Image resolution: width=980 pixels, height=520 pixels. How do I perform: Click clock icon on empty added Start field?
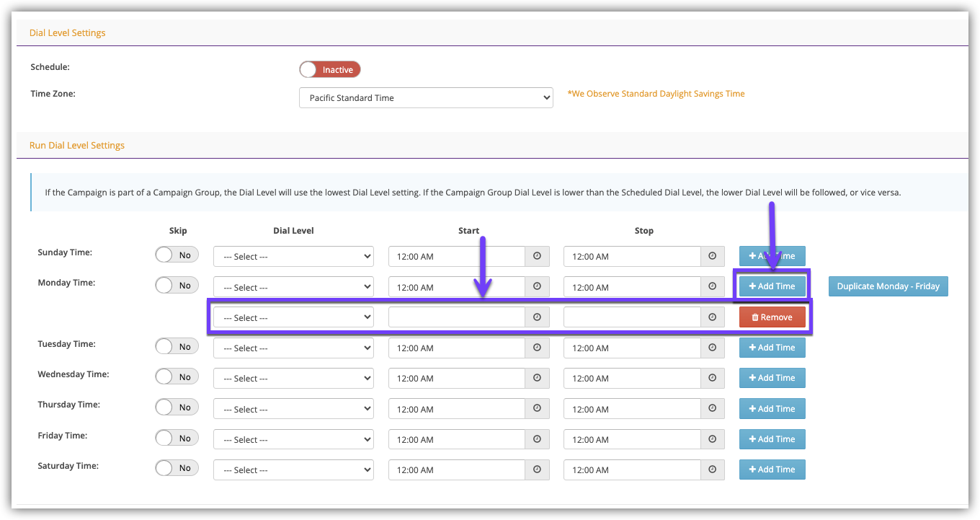point(537,317)
